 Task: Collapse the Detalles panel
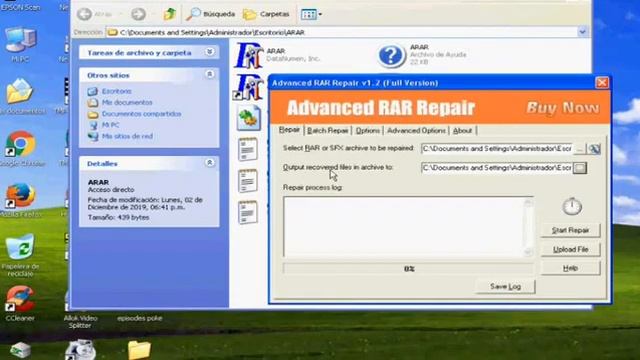click(x=209, y=163)
